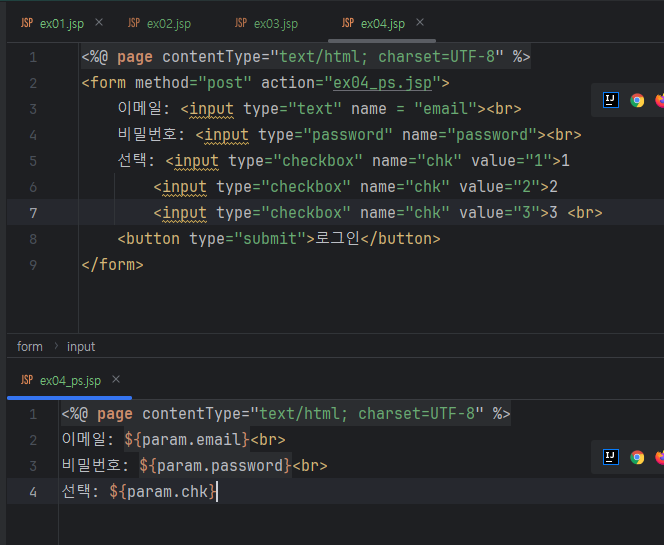Click value="1" on line 5

pyautogui.click(x=512, y=161)
